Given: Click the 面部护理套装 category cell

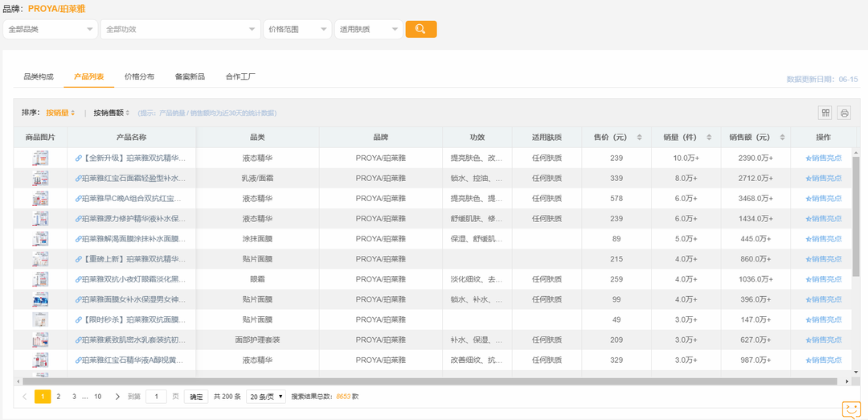Looking at the screenshot, I should pyautogui.click(x=257, y=340).
